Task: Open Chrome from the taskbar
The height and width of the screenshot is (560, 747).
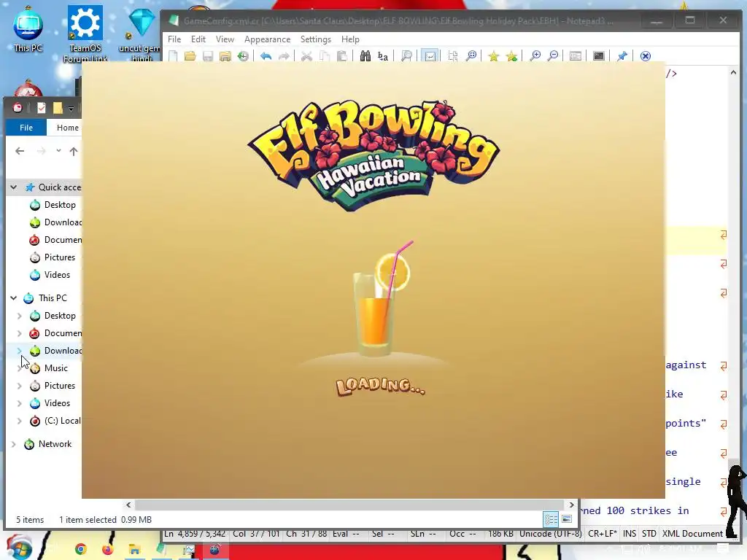Action: [81, 549]
